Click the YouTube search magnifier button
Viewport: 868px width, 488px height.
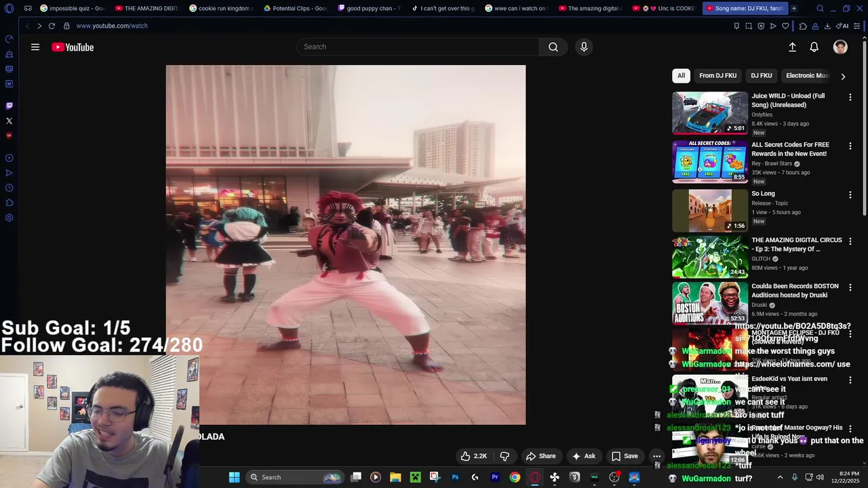coord(553,47)
